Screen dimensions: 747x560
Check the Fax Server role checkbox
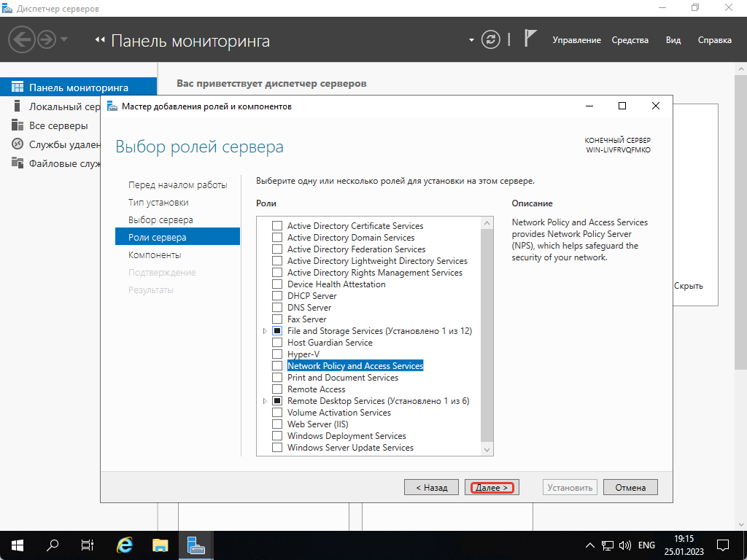(276, 319)
